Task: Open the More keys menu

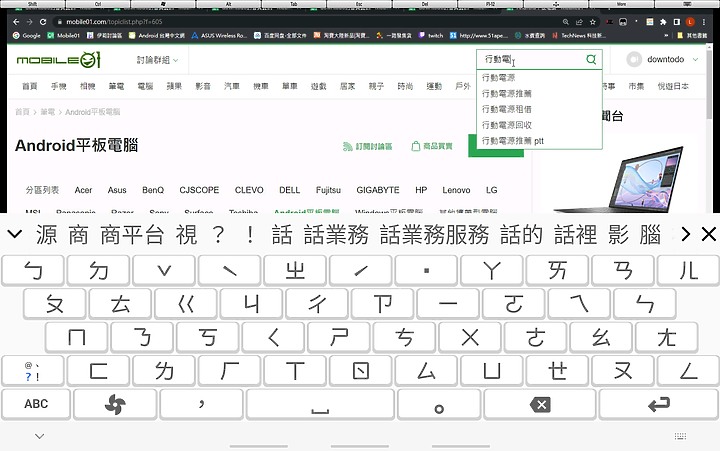Action: (x=621, y=4)
